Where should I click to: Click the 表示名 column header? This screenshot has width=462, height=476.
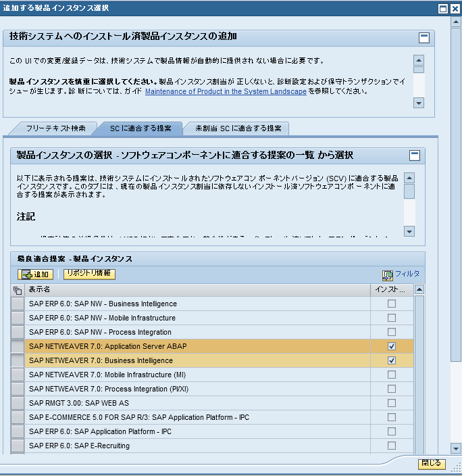click(x=197, y=290)
